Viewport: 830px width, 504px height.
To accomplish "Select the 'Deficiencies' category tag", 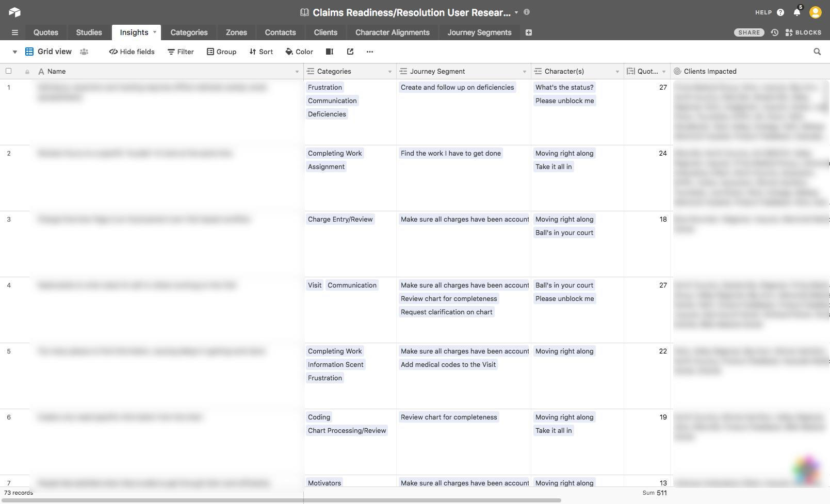I will point(327,114).
